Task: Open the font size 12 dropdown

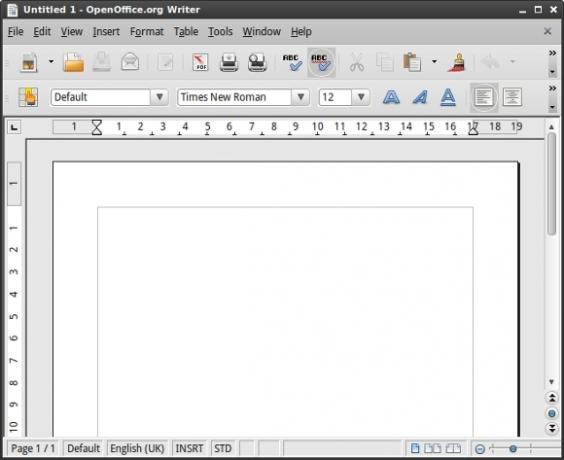Action: [x=361, y=97]
